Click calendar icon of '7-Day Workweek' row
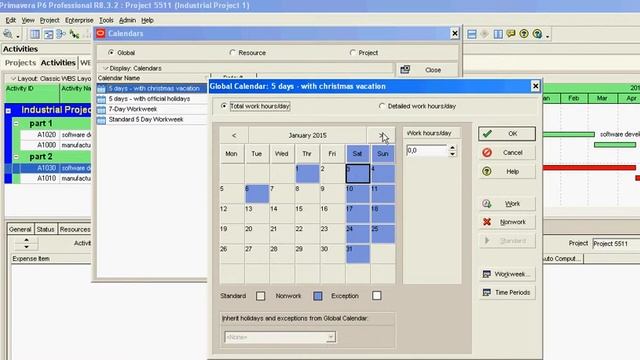640x360 pixels. (101, 109)
